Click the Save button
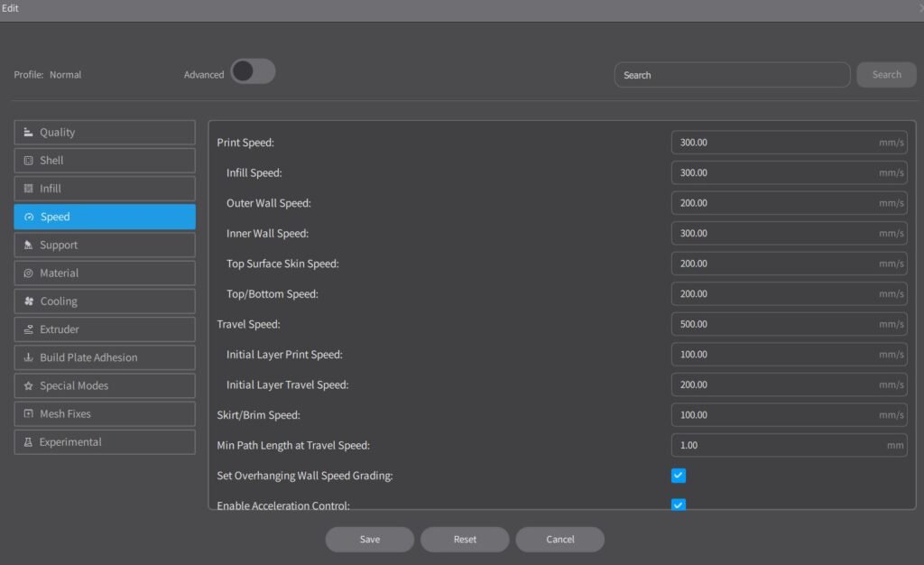The height and width of the screenshot is (565, 924). (x=370, y=540)
